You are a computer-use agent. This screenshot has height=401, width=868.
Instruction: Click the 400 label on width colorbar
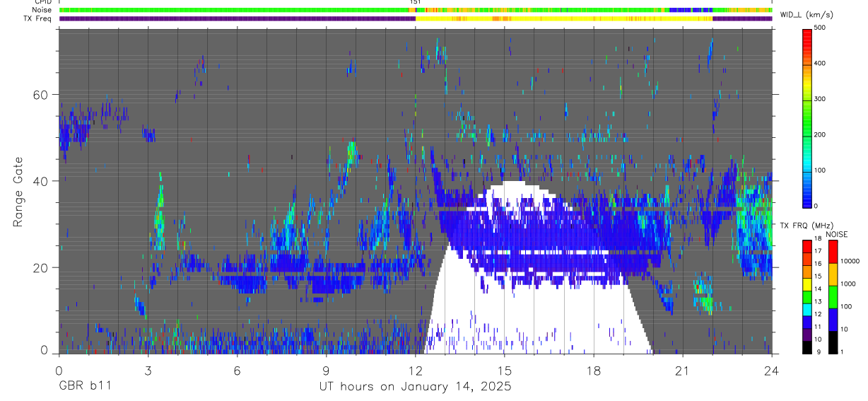(821, 63)
